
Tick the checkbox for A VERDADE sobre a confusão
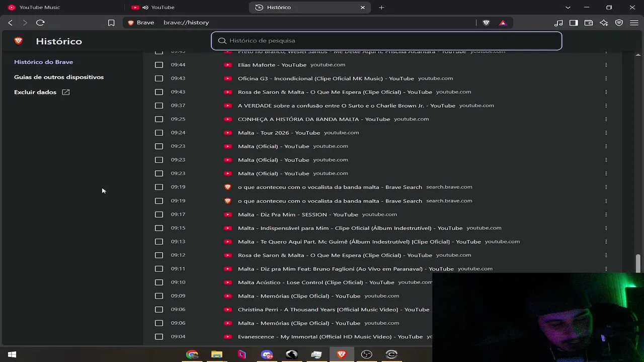pos(159,106)
